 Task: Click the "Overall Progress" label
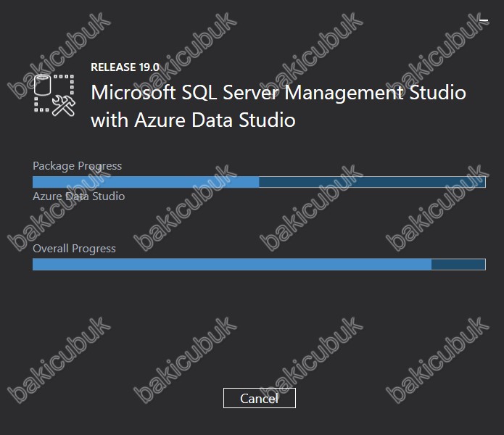pyautogui.click(x=74, y=249)
